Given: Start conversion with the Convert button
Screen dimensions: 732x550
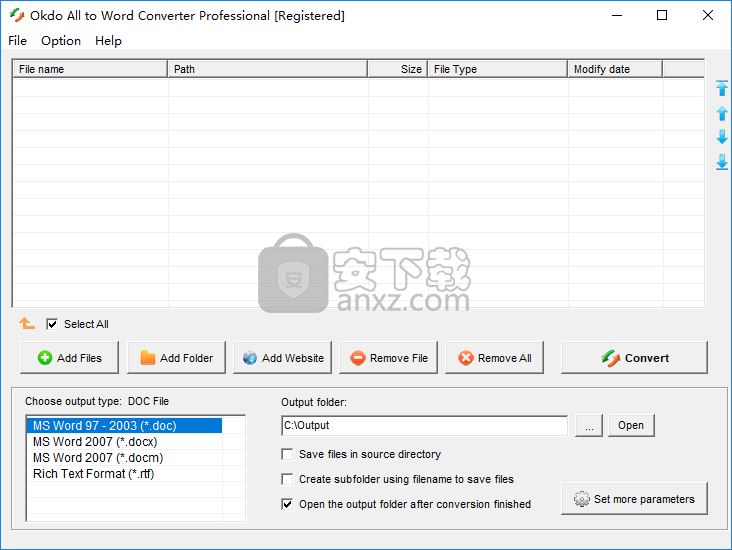Looking at the screenshot, I should pos(634,358).
